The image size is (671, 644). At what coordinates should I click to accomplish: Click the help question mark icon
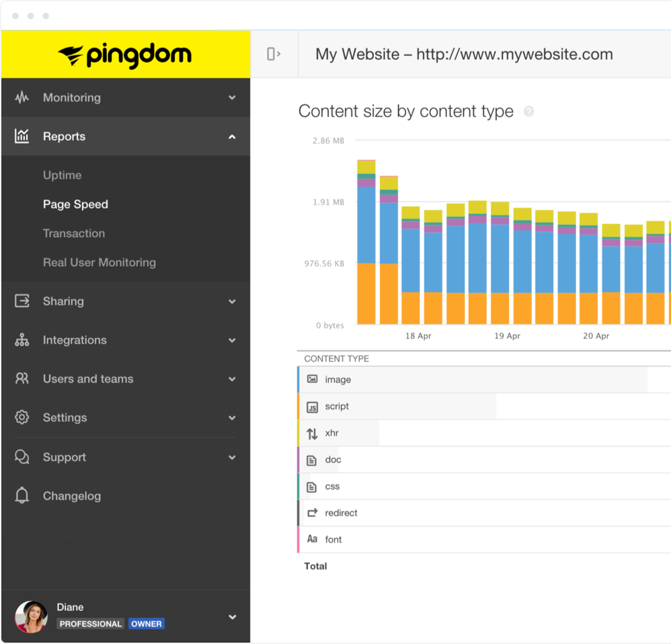tap(528, 112)
